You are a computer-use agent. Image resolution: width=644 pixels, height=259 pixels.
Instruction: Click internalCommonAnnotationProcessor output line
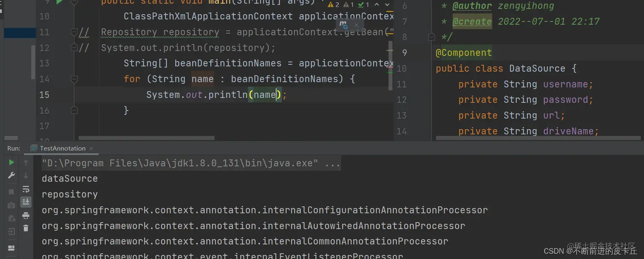click(x=245, y=241)
